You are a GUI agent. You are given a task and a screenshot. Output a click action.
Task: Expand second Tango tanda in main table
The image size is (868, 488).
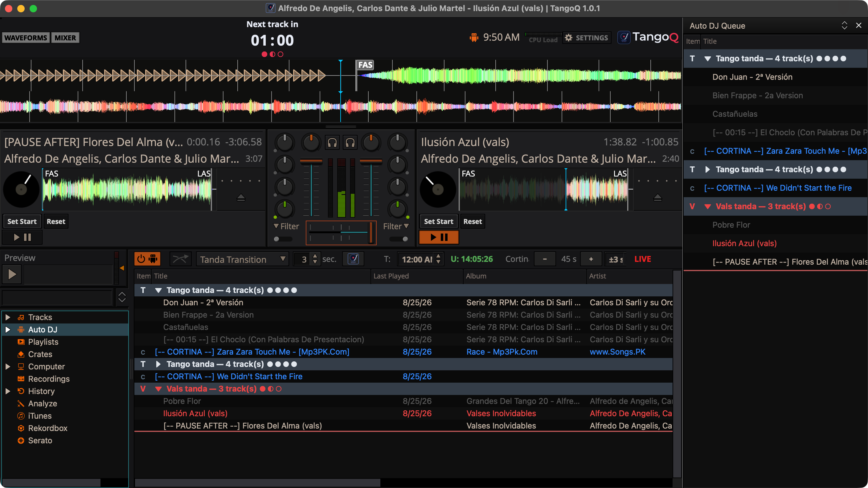click(158, 364)
